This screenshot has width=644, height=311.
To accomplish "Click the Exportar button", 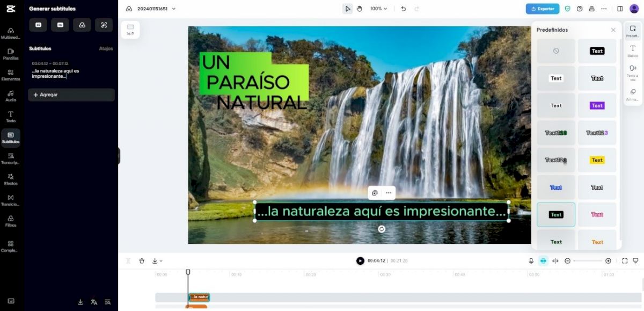I will pos(543,9).
